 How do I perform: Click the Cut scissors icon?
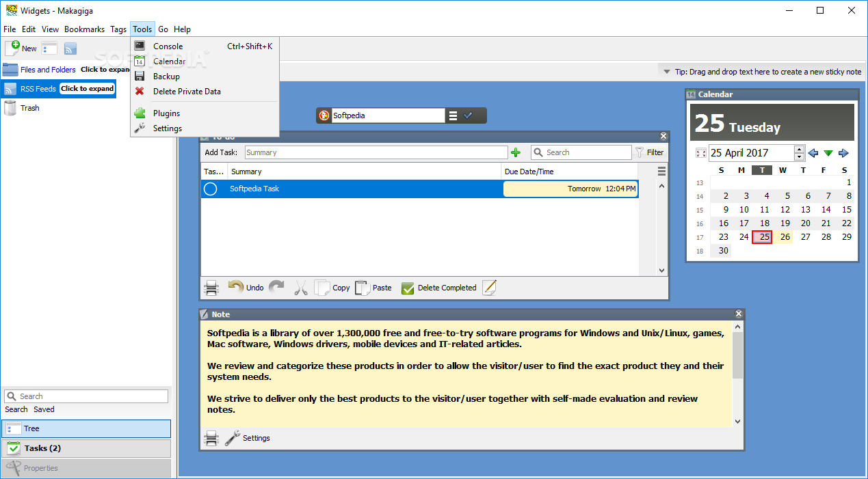[x=301, y=288]
